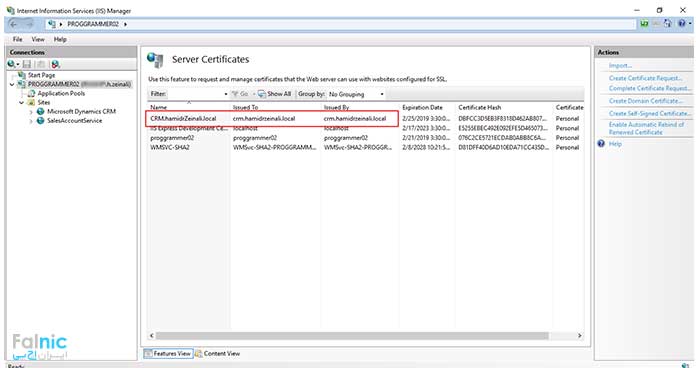Switch to the Features View tab
Viewport: 696px width, 368px height.
point(168,353)
